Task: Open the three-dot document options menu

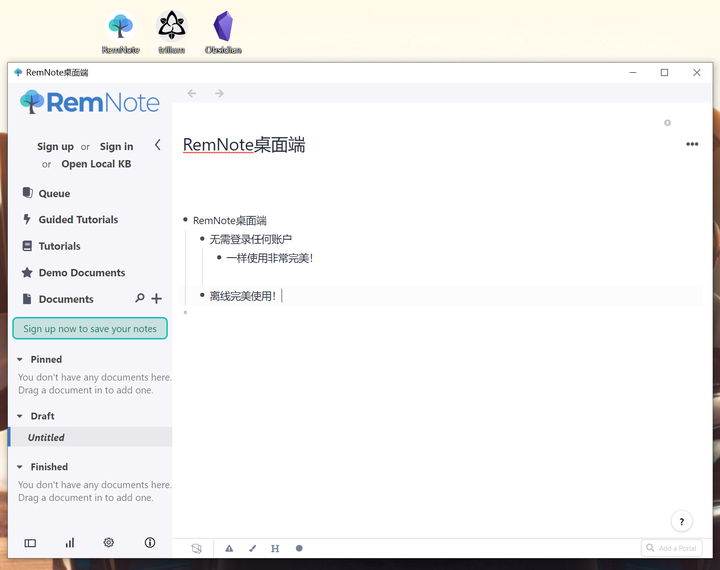Action: [x=692, y=144]
